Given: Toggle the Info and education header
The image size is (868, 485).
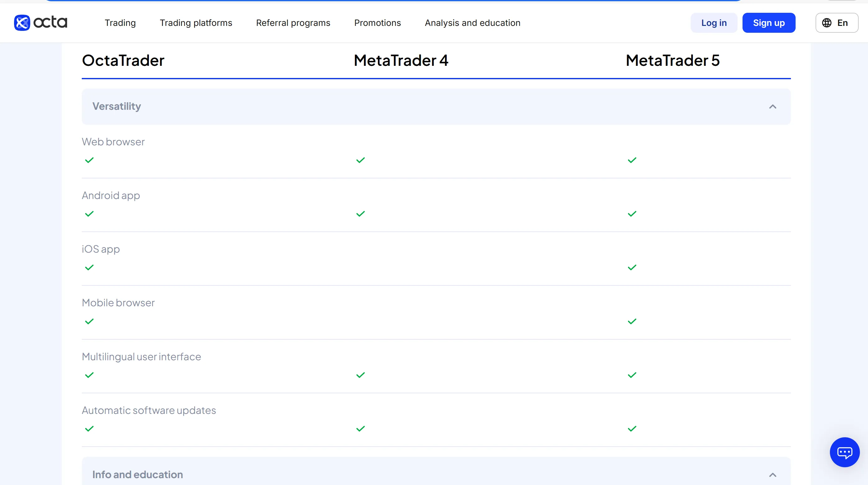Looking at the screenshot, I should (x=436, y=471).
